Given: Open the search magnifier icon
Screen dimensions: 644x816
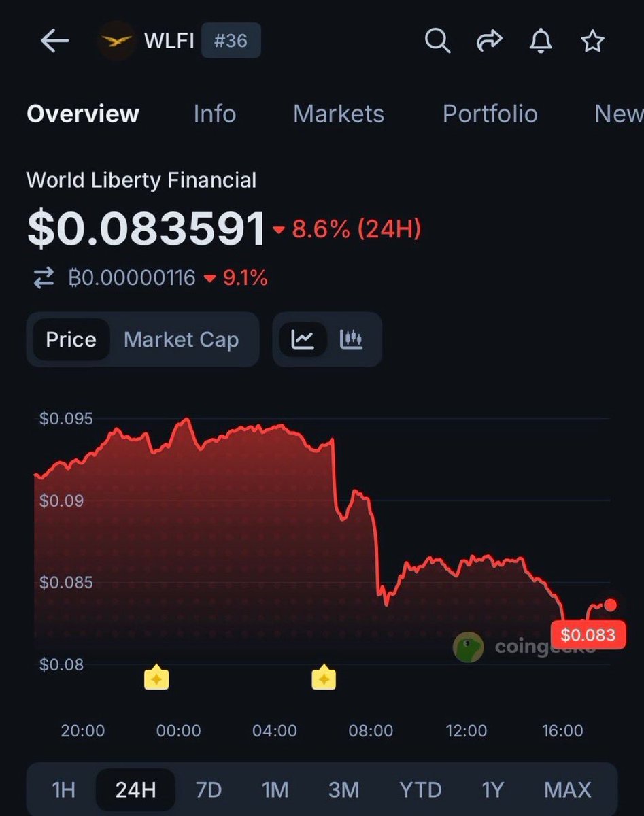Looking at the screenshot, I should pos(437,41).
